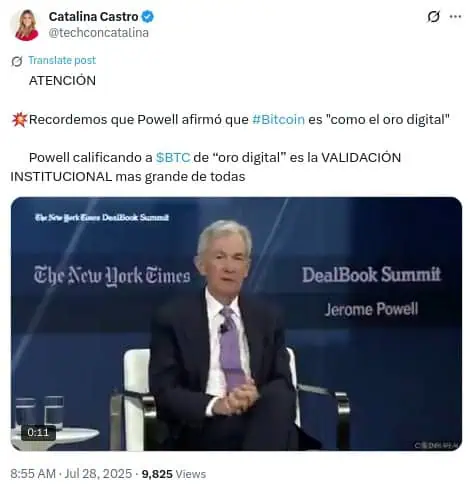The height and width of the screenshot is (492, 474).
Task: Click the blue verified checkmark badge
Action: [148, 16]
